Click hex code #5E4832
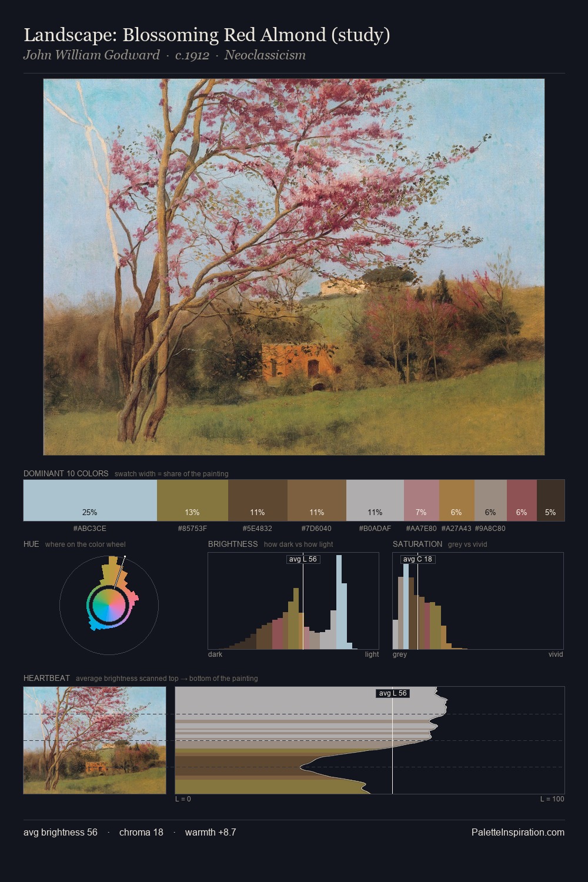588x882 pixels. pos(258,529)
